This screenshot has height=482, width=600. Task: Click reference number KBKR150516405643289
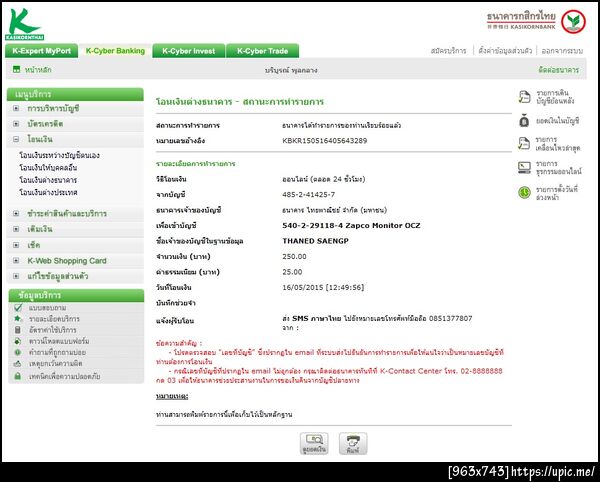[x=324, y=140]
